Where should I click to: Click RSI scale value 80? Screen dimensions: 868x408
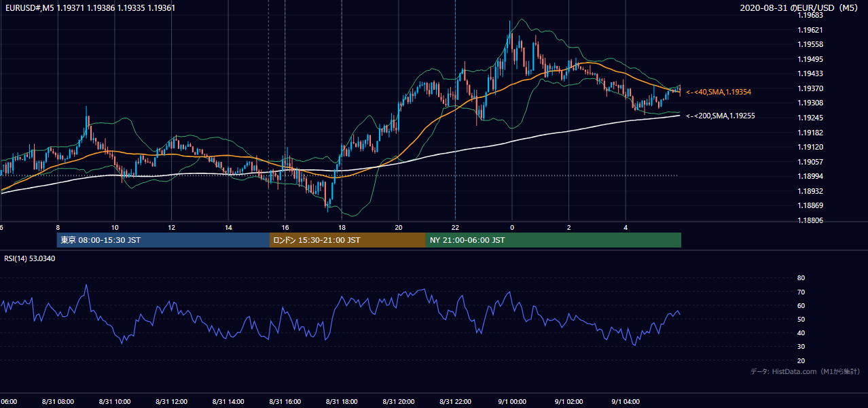click(801, 278)
